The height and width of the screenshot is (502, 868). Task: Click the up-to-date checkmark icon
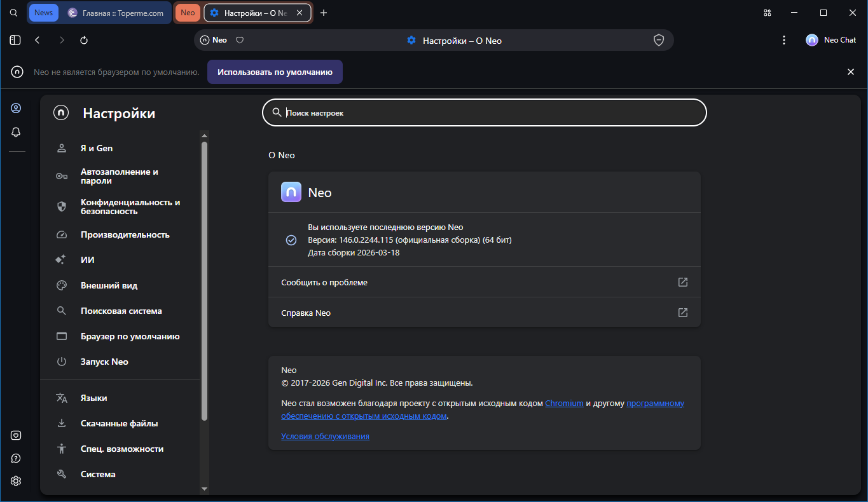291,240
